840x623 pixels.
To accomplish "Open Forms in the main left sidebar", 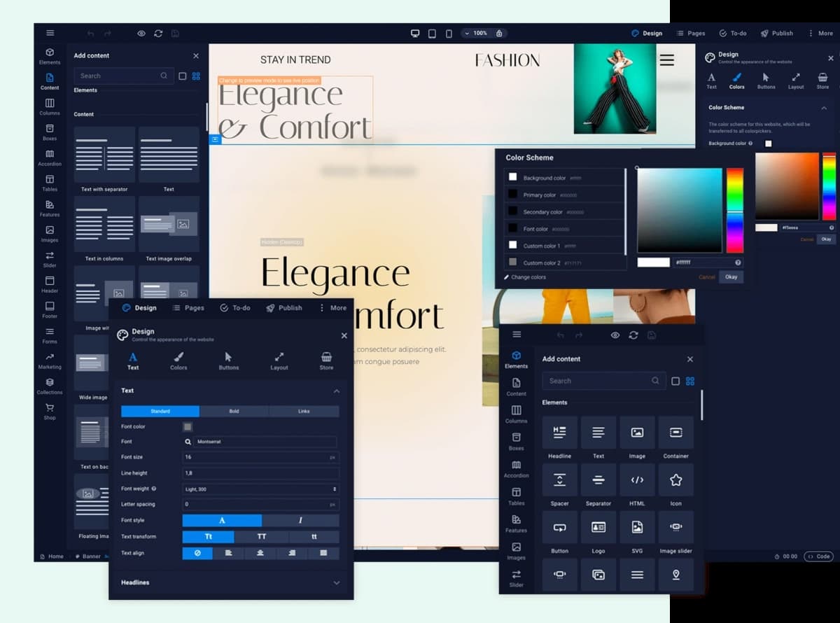I will [x=50, y=335].
